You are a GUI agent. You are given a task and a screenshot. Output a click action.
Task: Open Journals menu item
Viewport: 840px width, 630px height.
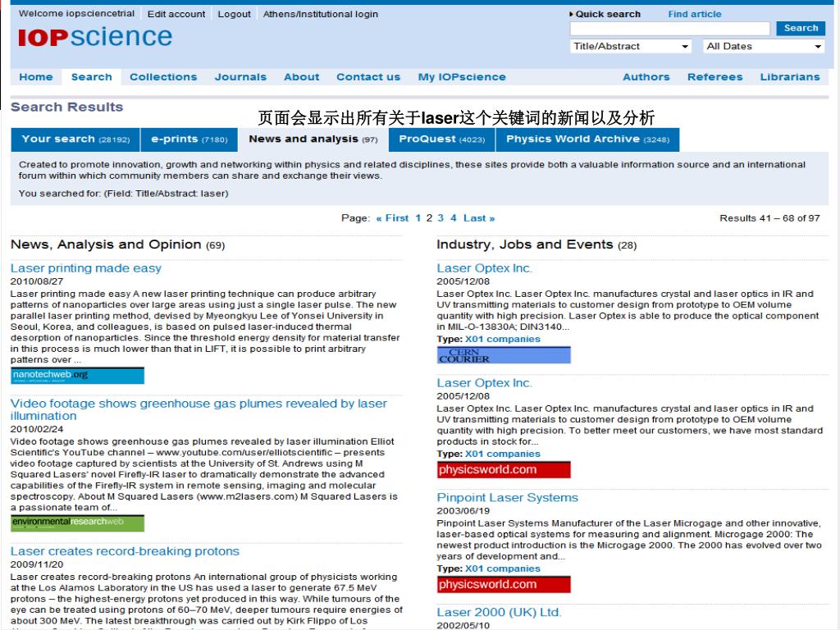[x=240, y=77]
